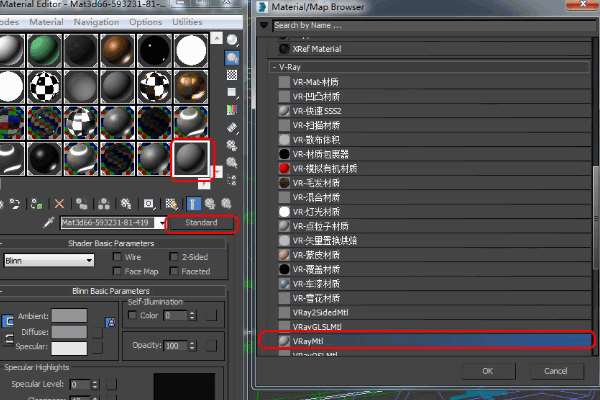Toggle the checkered Background icon
This screenshot has width=600, height=400.
(232, 75)
